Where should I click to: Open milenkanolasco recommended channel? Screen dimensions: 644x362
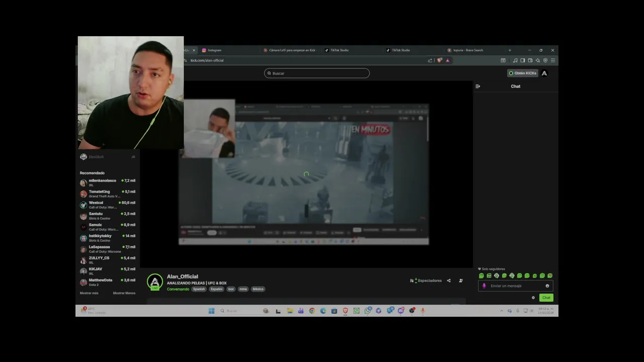108,183
